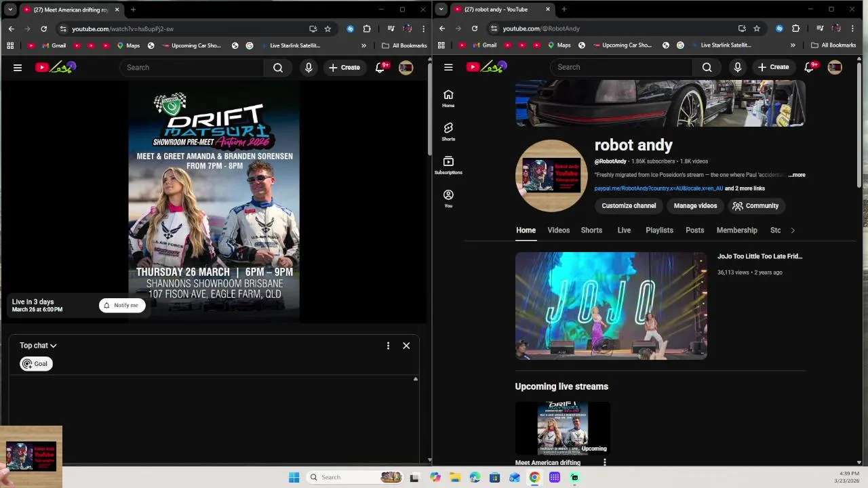Bookmark the page with star in left window
Screen dimensions: 868x488
328,28
